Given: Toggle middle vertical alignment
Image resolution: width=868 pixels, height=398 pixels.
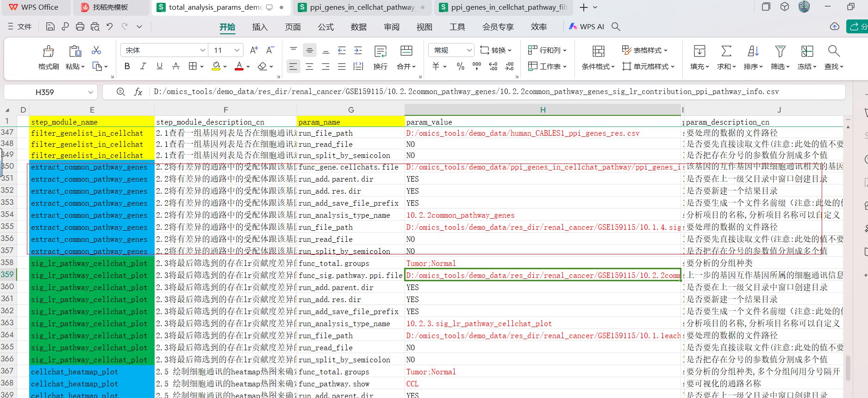Looking at the screenshot, I should pyautogui.click(x=309, y=50).
